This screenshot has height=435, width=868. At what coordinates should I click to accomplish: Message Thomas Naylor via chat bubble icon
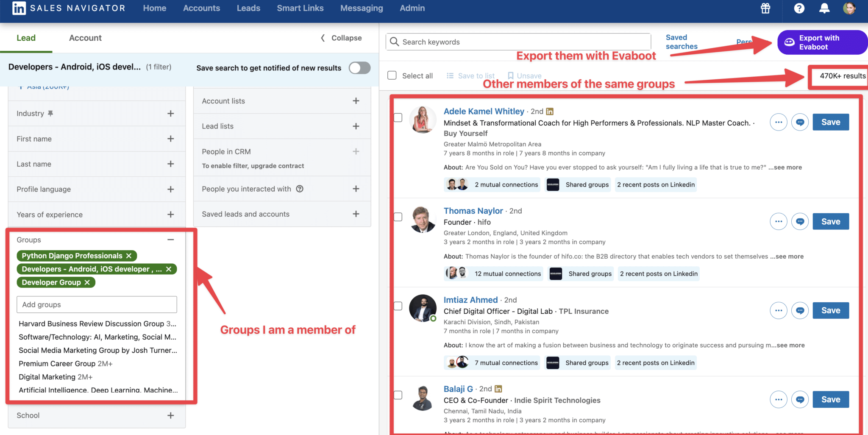coord(800,221)
